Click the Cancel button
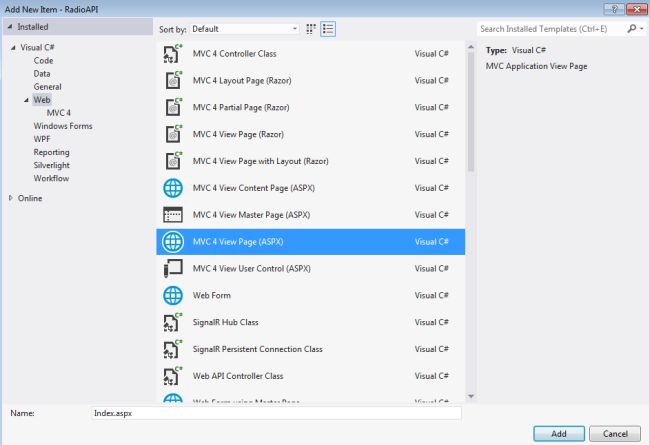The image size is (650, 445). tap(615, 433)
